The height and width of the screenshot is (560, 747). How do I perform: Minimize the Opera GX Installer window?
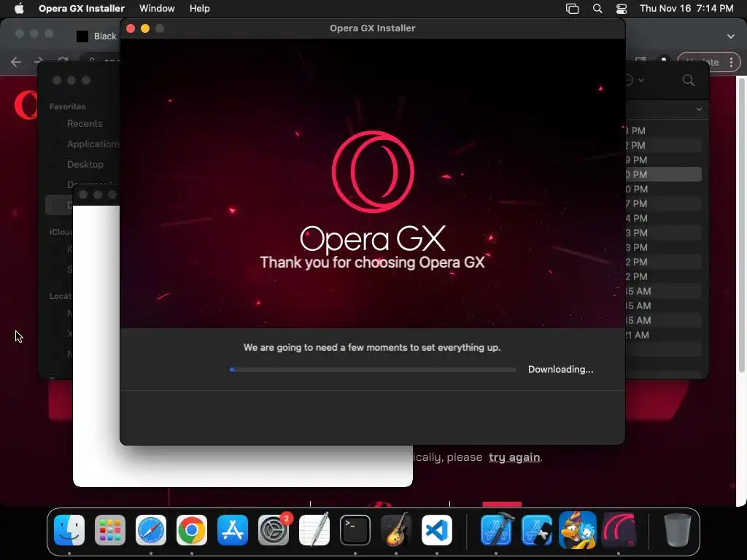pyautogui.click(x=145, y=28)
